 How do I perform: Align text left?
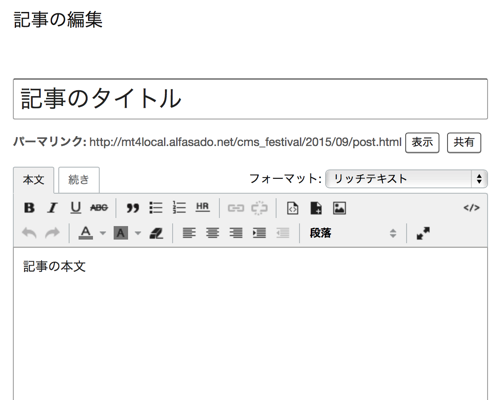coord(189,233)
